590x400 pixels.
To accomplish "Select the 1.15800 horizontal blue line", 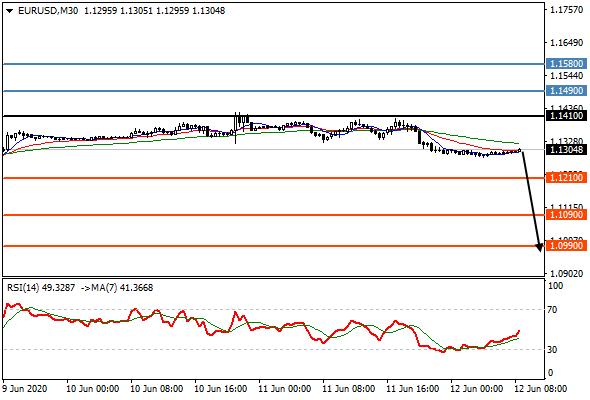I will click(x=274, y=64).
